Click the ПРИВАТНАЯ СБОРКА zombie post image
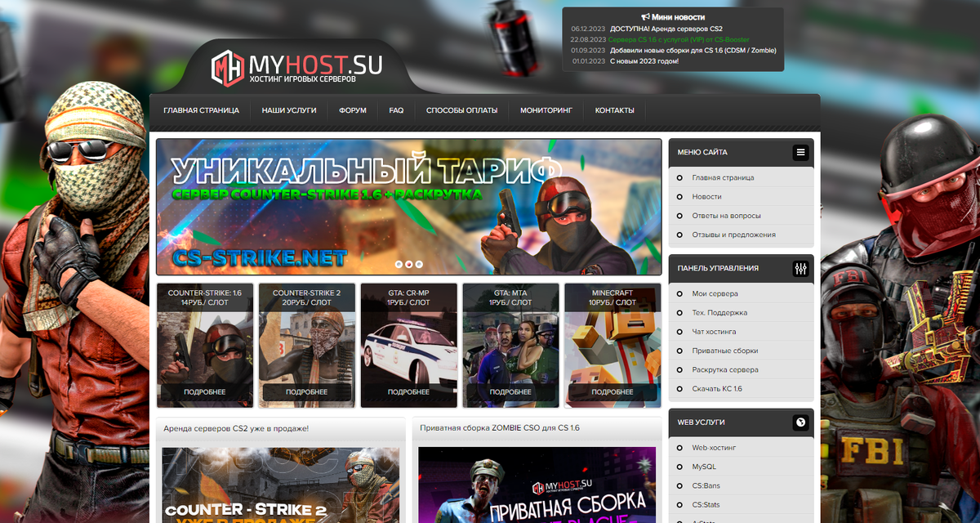 point(537,485)
